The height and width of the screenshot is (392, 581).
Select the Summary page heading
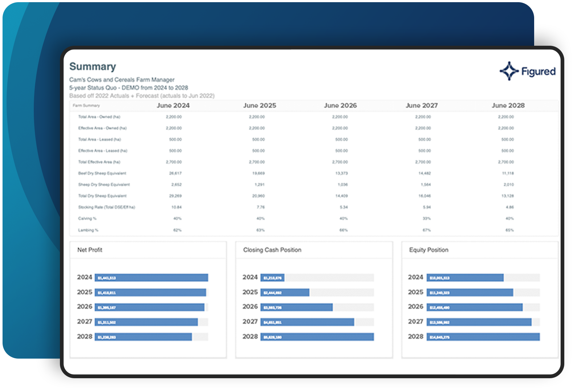tap(93, 66)
